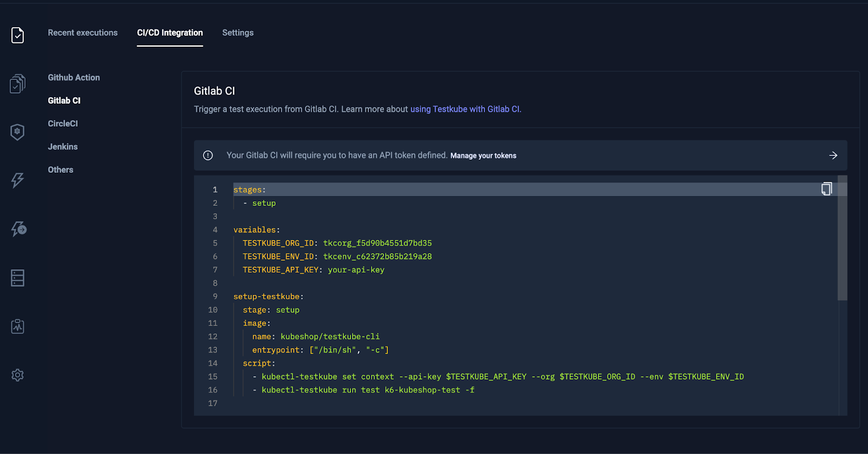Click the info icon on the token banner

(208, 155)
